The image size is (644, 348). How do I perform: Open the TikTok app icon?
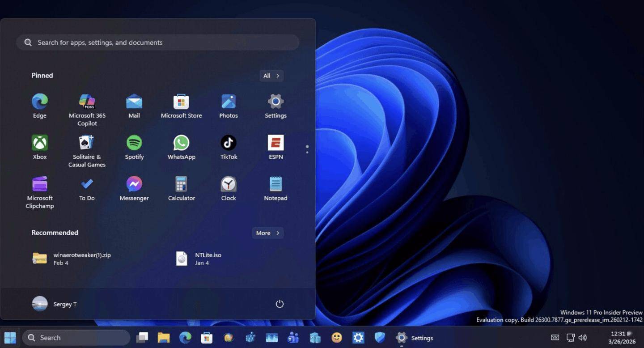coord(229,144)
